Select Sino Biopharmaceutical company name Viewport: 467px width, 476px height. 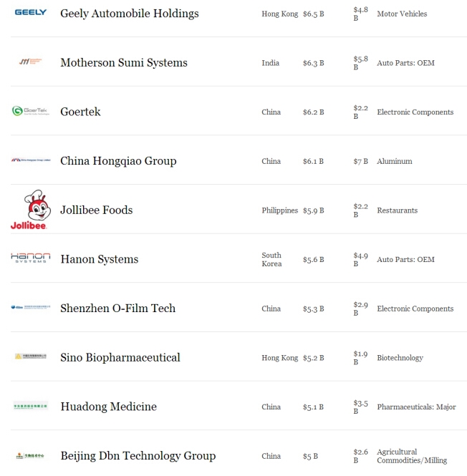point(120,358)
